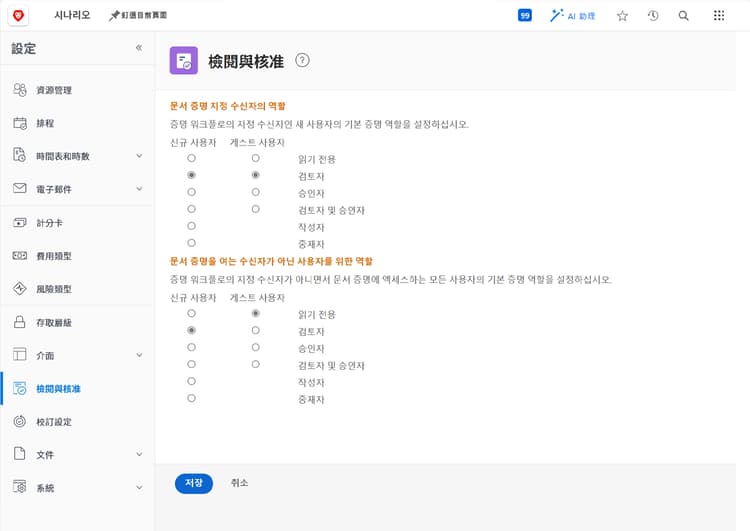Select 검토자 및 승인자 for 신규 사용자 in first section
Image resolution: width=750 pixels, height=531 pixels.
click(x=191, y=209)
